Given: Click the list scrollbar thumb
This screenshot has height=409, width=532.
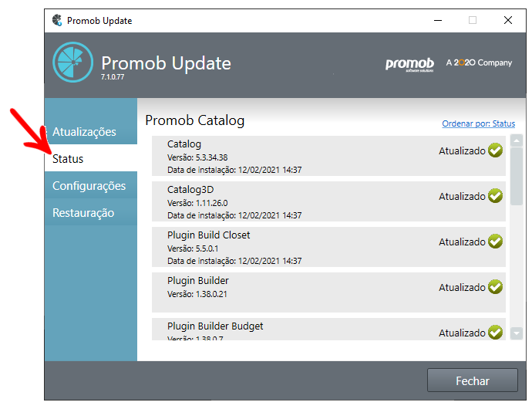Looking at the screenshot, I should coord(517,177).
